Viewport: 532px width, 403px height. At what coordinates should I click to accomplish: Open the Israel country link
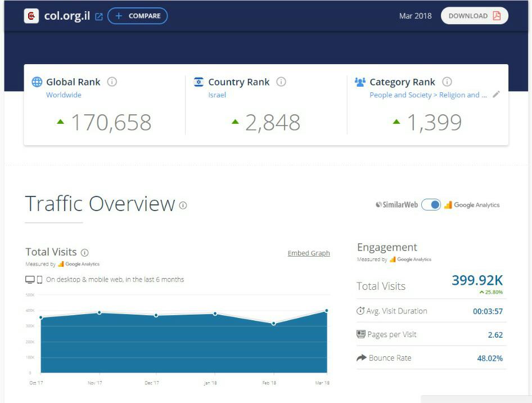tap(217, 95)
